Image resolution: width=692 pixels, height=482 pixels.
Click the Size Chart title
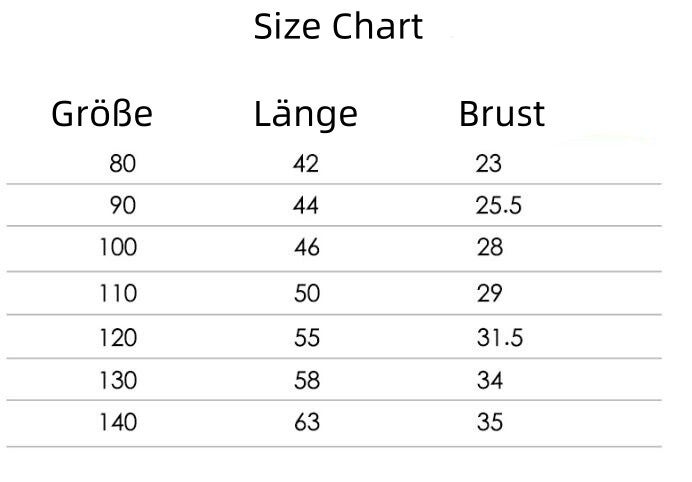pyautogui.click(x=338, y=27)
